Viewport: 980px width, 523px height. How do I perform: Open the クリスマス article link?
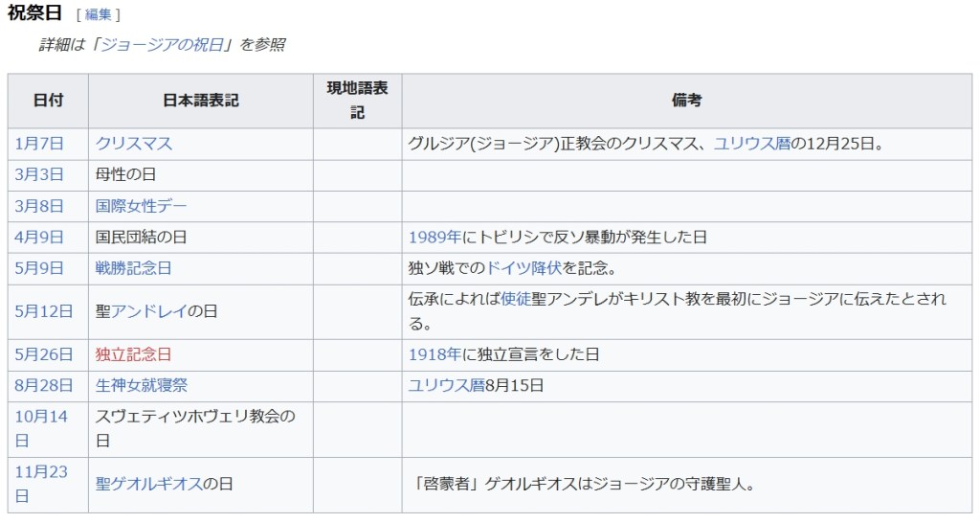click(x=134, y=144)
